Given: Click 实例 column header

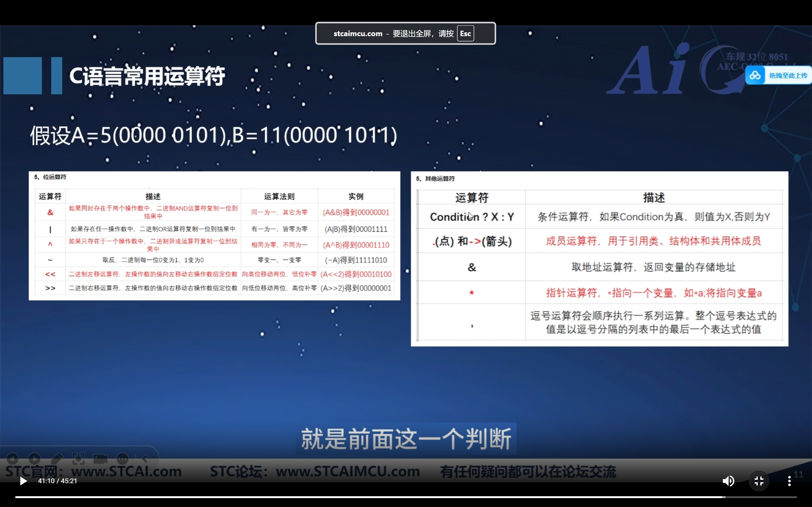Looking at the screenshot, I should [x=356, y=197].
